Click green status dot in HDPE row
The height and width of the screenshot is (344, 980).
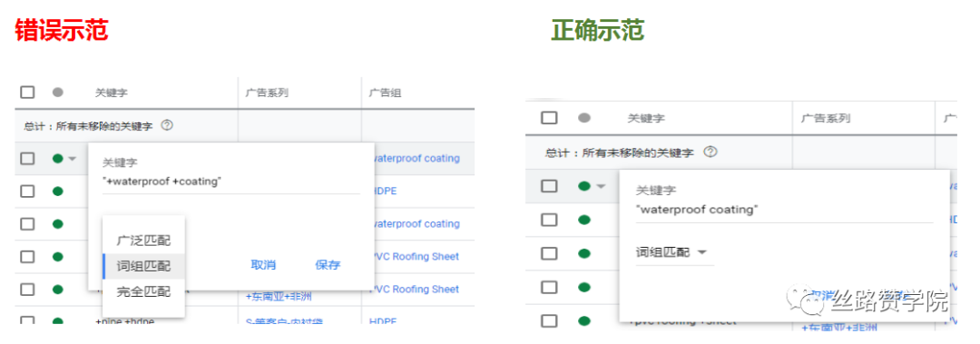pyautogui.click(x=58, y=191)
